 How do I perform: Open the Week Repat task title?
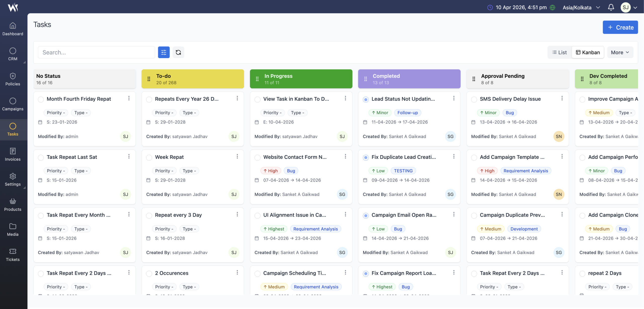[x=169, y=157]
